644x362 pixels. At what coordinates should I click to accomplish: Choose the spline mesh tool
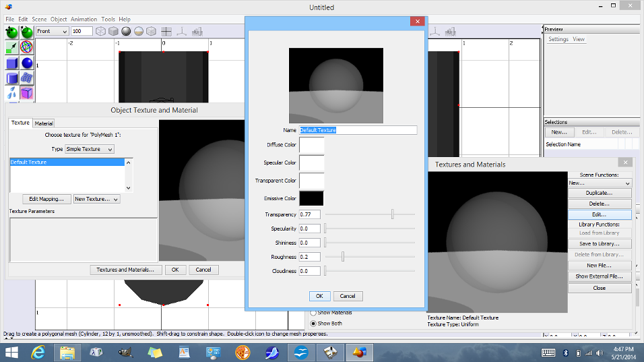pos(27,78)
